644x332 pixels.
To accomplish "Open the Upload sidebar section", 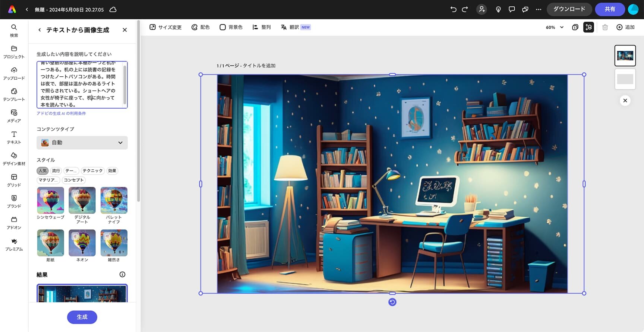I will pos(14,74).
